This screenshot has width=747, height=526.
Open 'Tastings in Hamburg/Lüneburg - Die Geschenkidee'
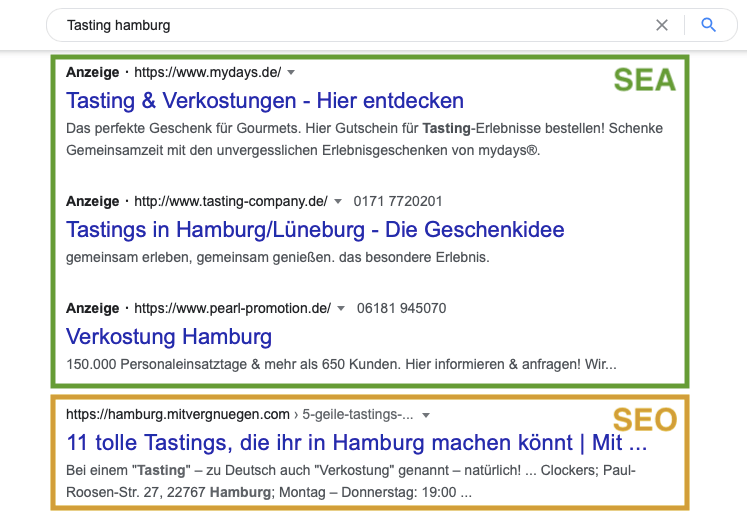tap(315, 229)
